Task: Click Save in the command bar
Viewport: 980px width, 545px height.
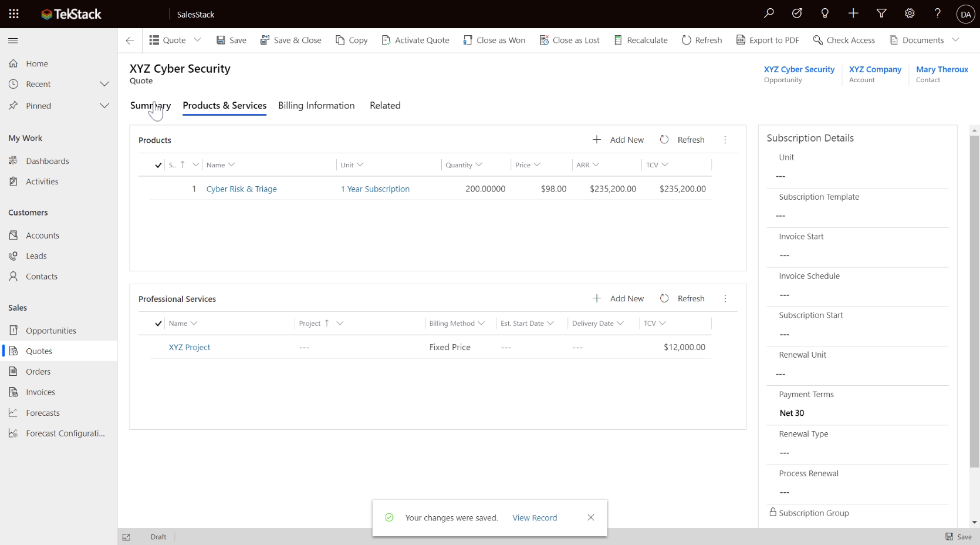Action: [x=231, y=40]
